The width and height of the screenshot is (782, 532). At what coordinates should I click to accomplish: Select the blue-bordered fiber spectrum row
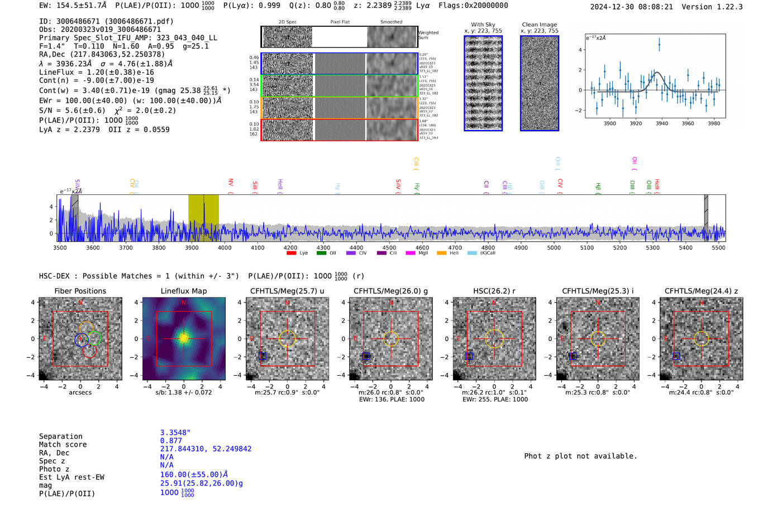pos(339,64)
